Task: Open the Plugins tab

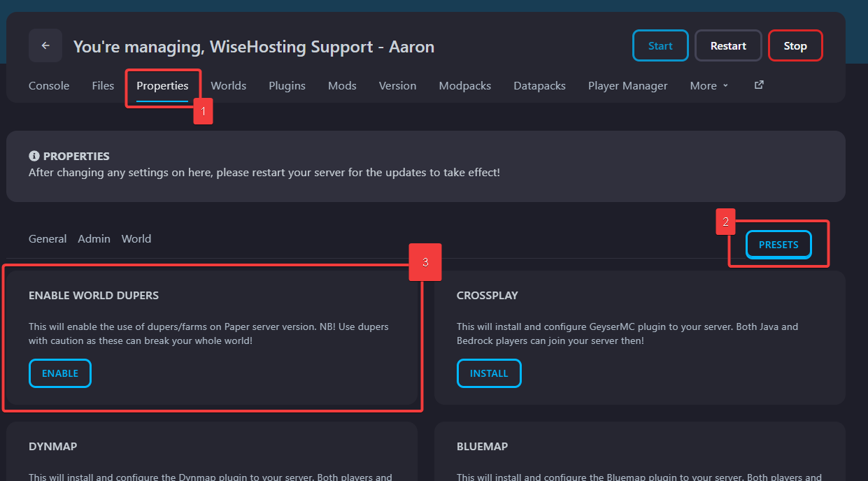Action: 287,86
